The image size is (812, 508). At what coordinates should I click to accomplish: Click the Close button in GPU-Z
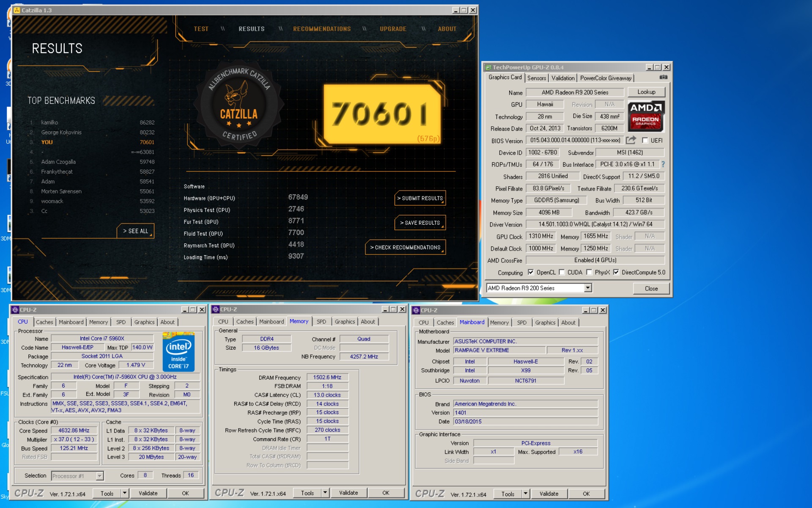(651, 288)
